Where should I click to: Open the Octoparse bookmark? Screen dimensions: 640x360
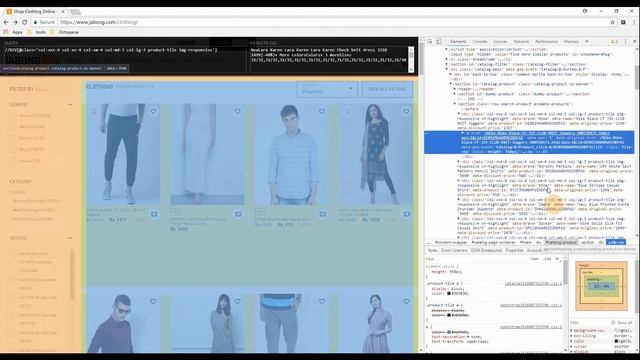click(65, 32)
